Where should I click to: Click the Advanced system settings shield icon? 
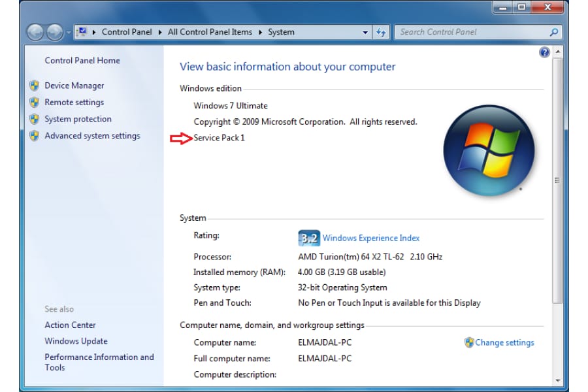35,135
